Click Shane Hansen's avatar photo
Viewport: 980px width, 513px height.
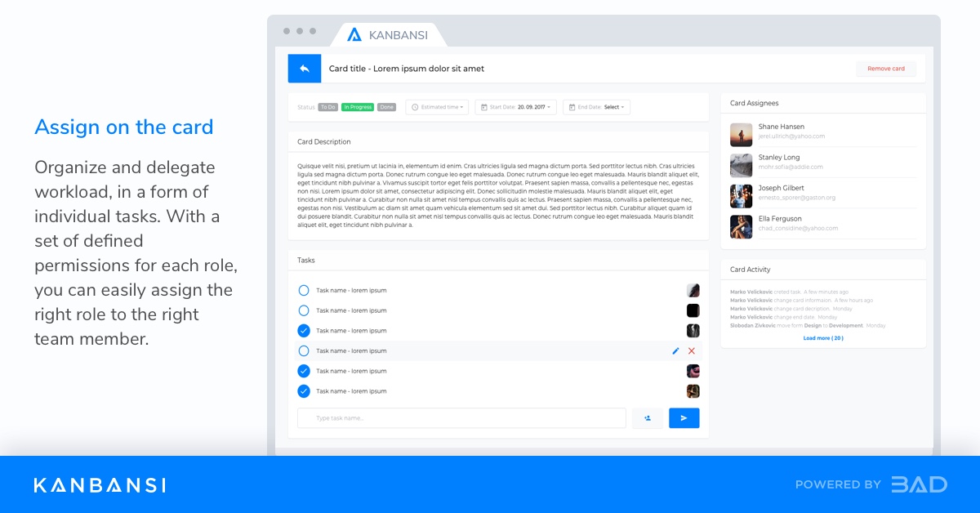pyautogui.click(x=741, y=135)
